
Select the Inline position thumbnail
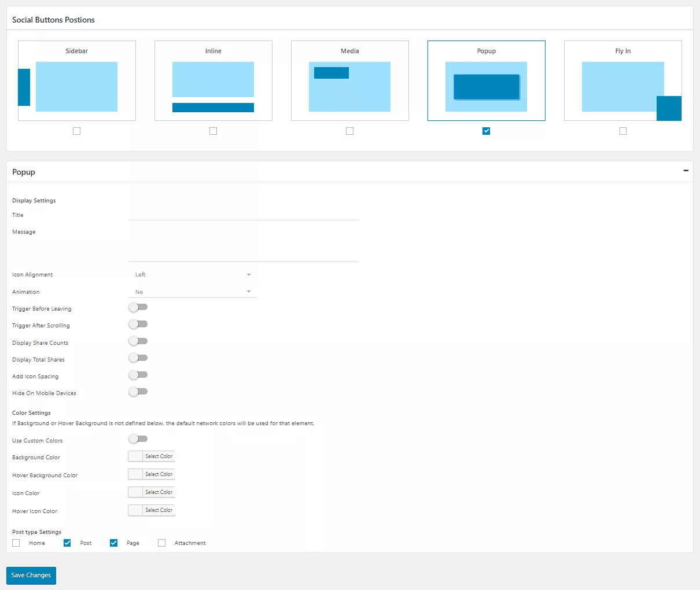213,81
